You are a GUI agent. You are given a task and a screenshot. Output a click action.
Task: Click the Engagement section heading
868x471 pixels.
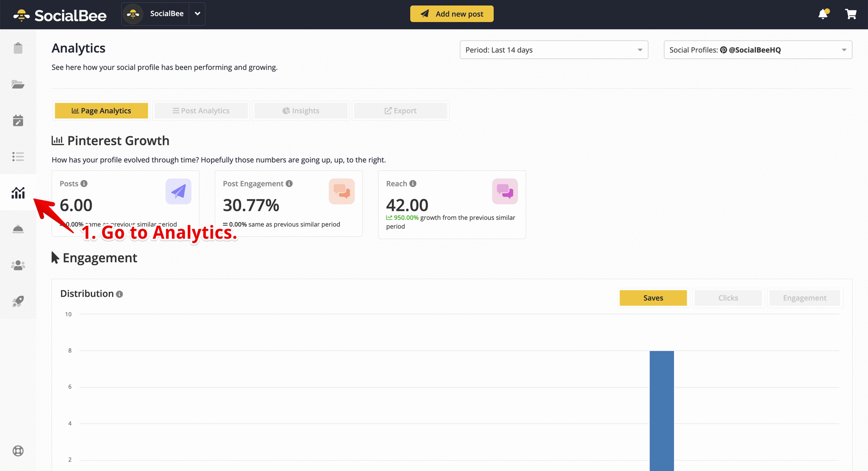pyautogui.click(x=94, y=258)
